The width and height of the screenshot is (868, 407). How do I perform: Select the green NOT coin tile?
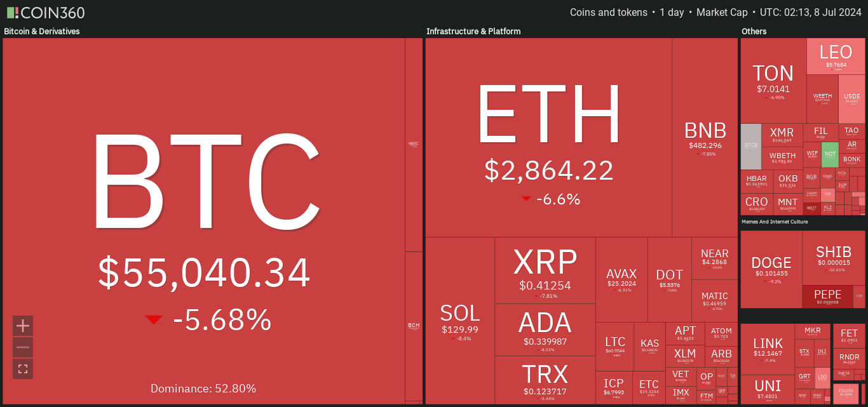(x=829, y=154)
